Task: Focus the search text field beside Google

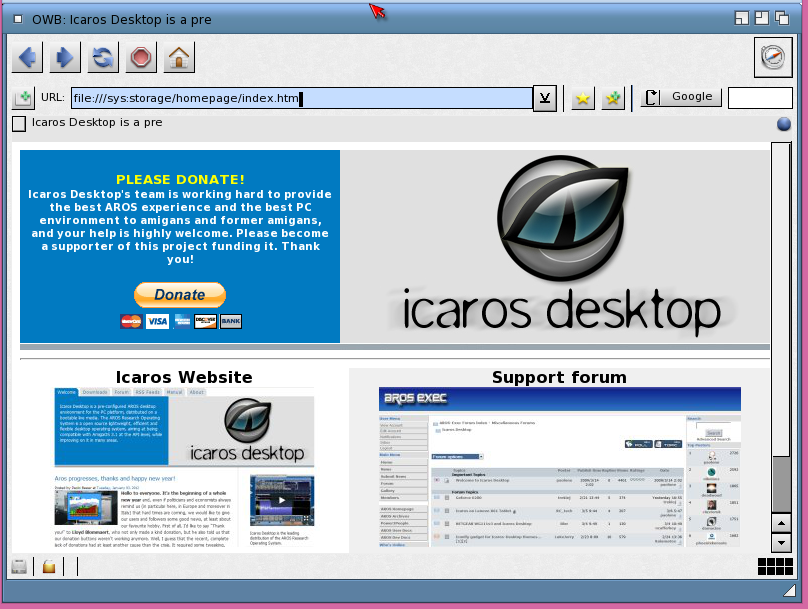Action: pyautogui.click(x=759, y=98)
